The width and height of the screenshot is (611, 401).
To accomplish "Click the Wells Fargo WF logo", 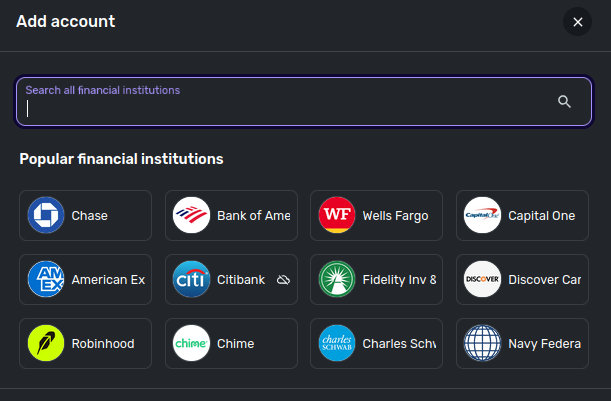I will [337, 216].
